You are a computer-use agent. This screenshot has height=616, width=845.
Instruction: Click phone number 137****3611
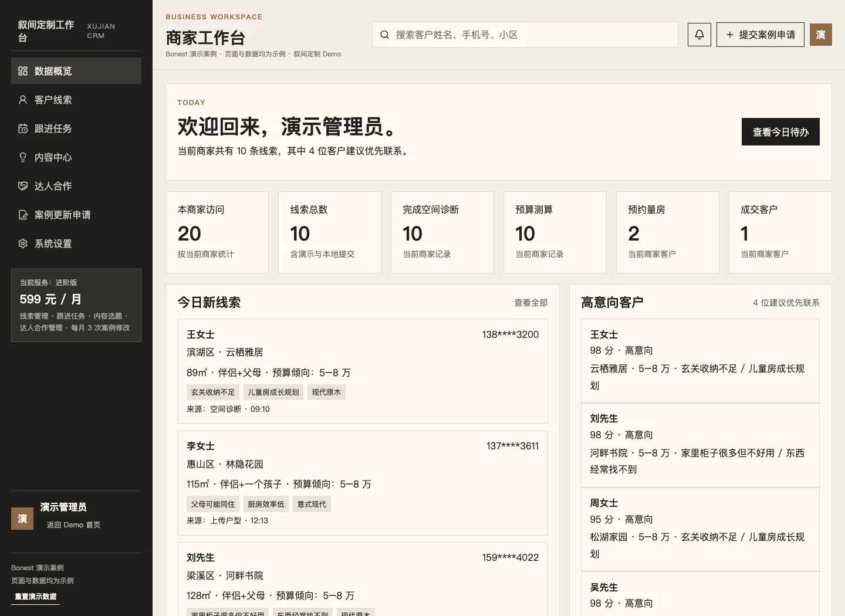click(512, 446)
